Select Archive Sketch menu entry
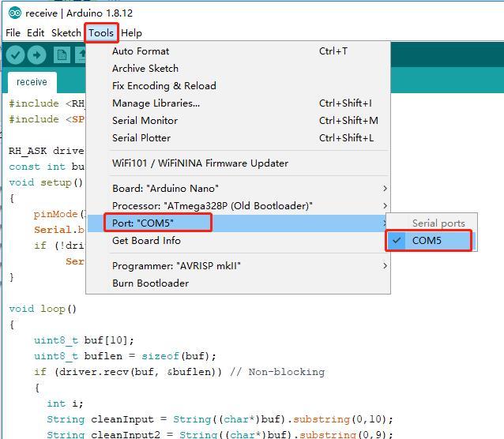Viewport: 504px width, 439px height. 238,69
